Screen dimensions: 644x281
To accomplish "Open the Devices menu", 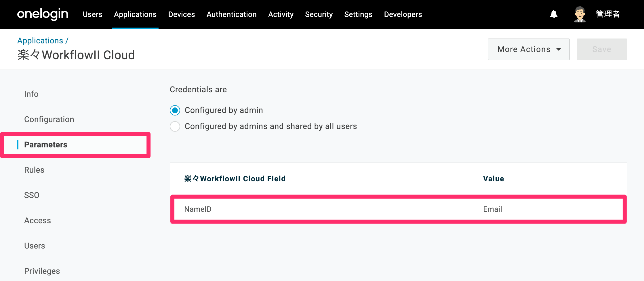I will coord(182,14).
